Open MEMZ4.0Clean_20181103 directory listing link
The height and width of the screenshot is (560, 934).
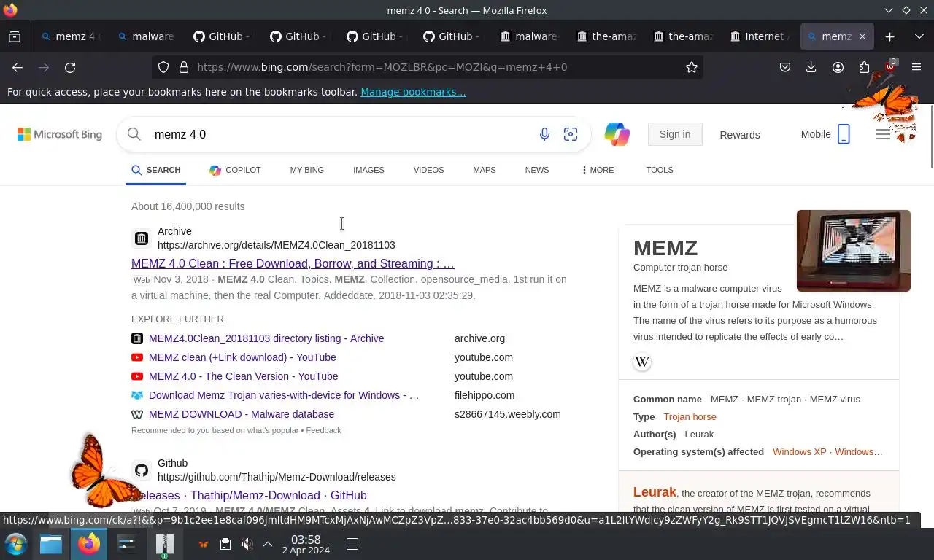click(x=266, y=338)
